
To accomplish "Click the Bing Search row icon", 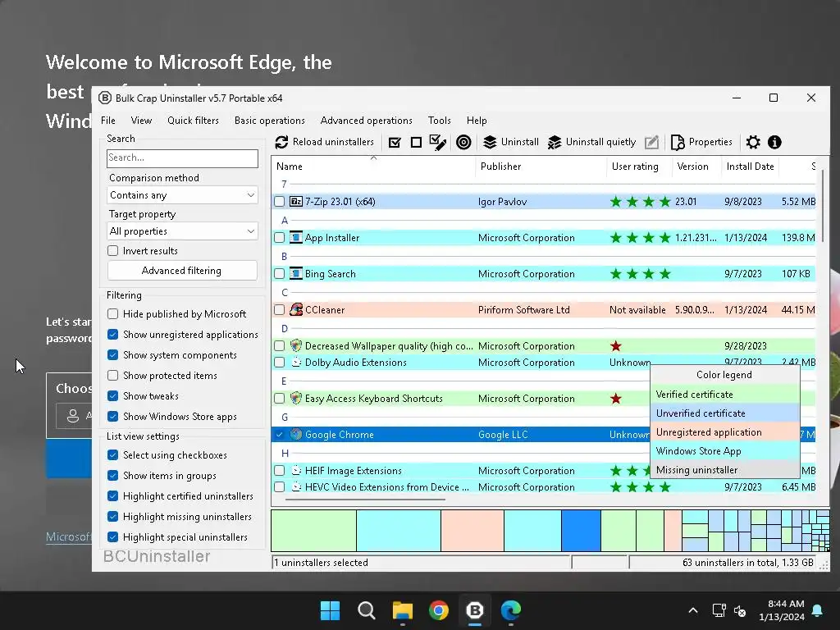I will click(x=295, y=274).
